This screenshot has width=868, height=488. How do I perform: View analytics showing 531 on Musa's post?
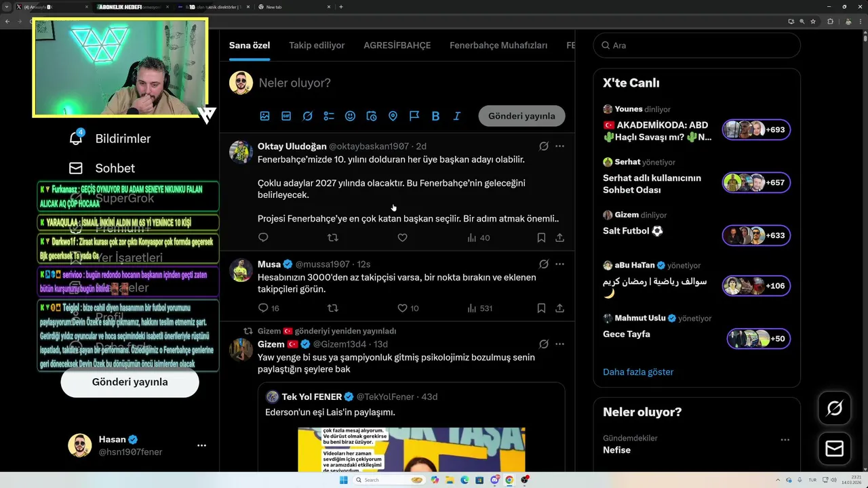point(479,308)
